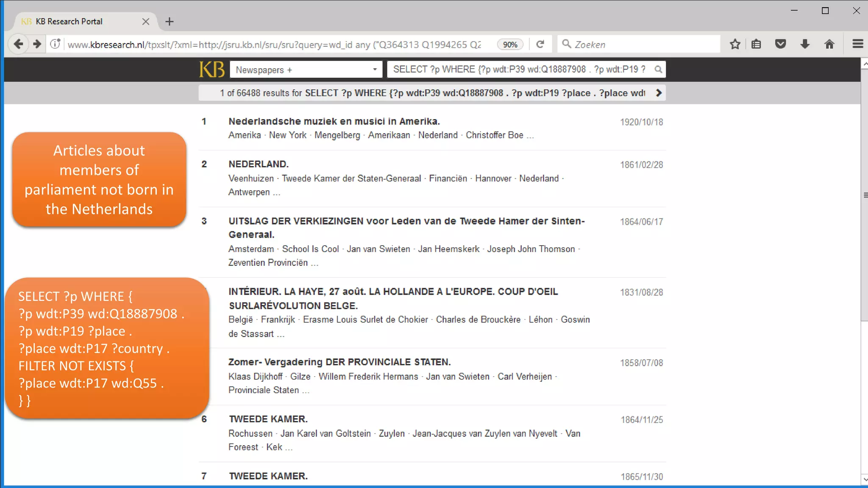This screenshot has height=488, width=868.
Task: Go to home page via house icon
Action: [x=829, y=44]
